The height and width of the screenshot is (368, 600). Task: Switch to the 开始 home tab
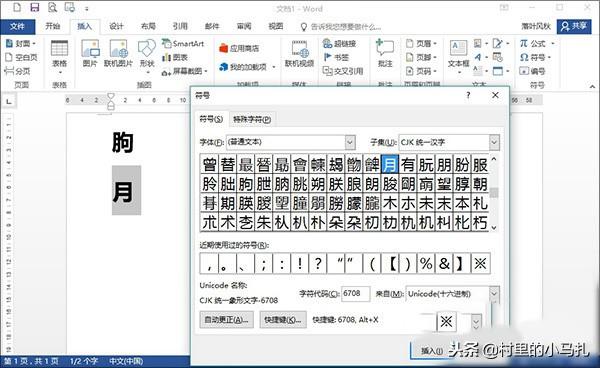pos(53,26)
